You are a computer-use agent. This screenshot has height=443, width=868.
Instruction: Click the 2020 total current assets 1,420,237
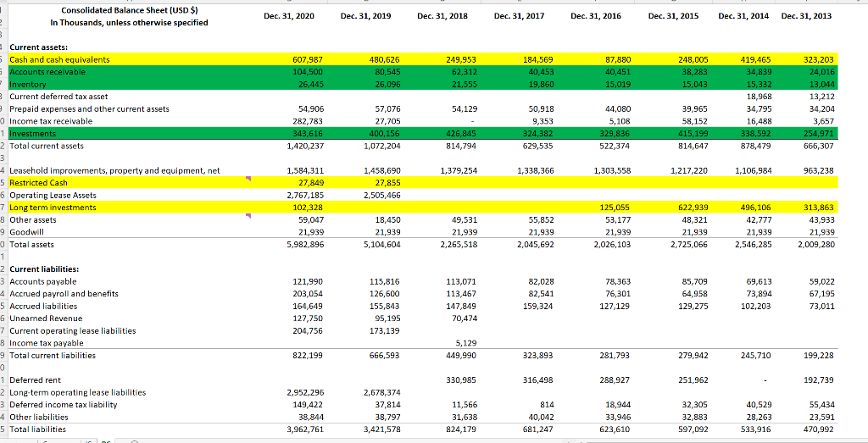tap(303, 146)
